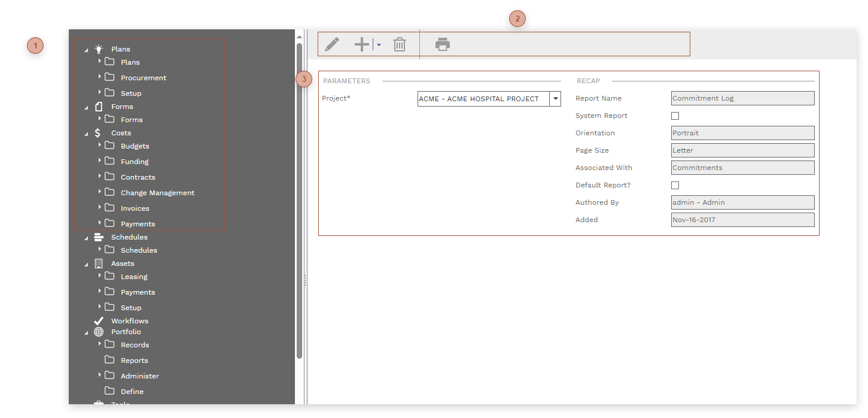The height and width of the screenshot is (418, 868).
Task: Click the Plans lightbulb icon in the sidebar
Action: (99, 49)
